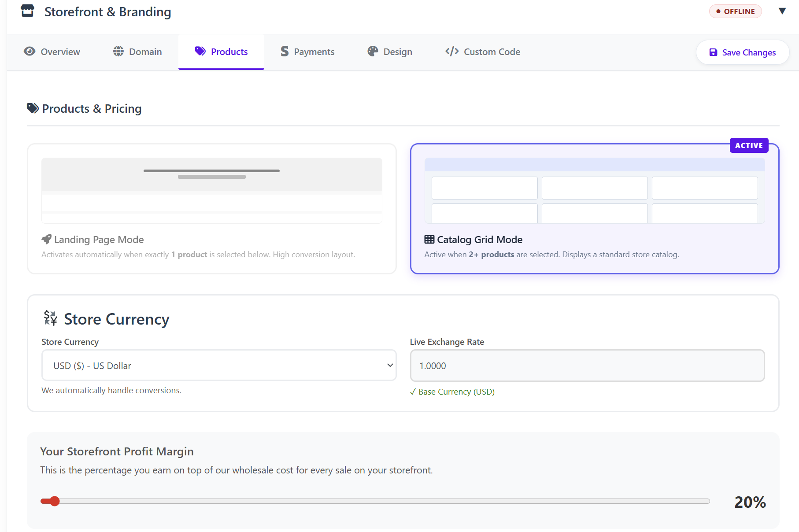
Task: Click the OFFLINE status badge
Action: [x=735, y=11]
